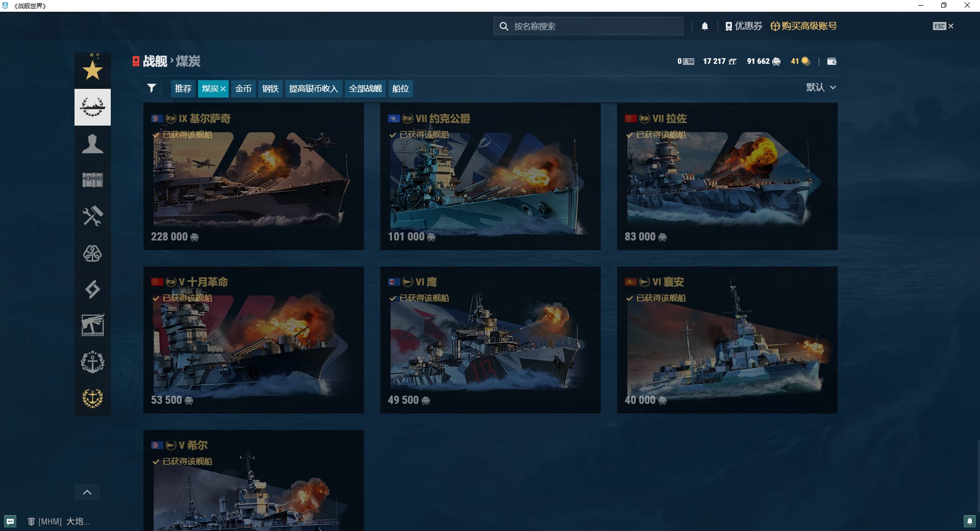Select the 全部战舰 filter tab
980x531 pixels.
(365, 89)
